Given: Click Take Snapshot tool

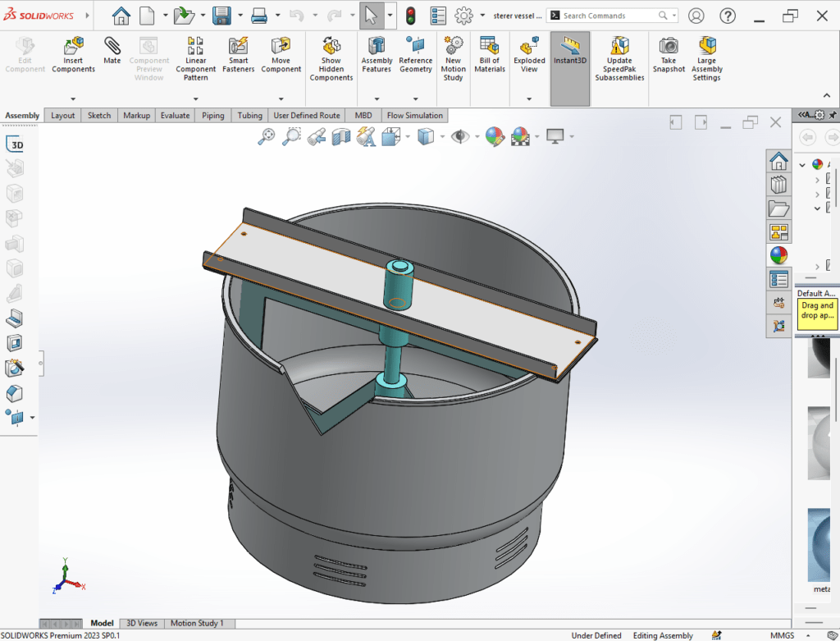Looking at the screenshot, I should 669,55.
